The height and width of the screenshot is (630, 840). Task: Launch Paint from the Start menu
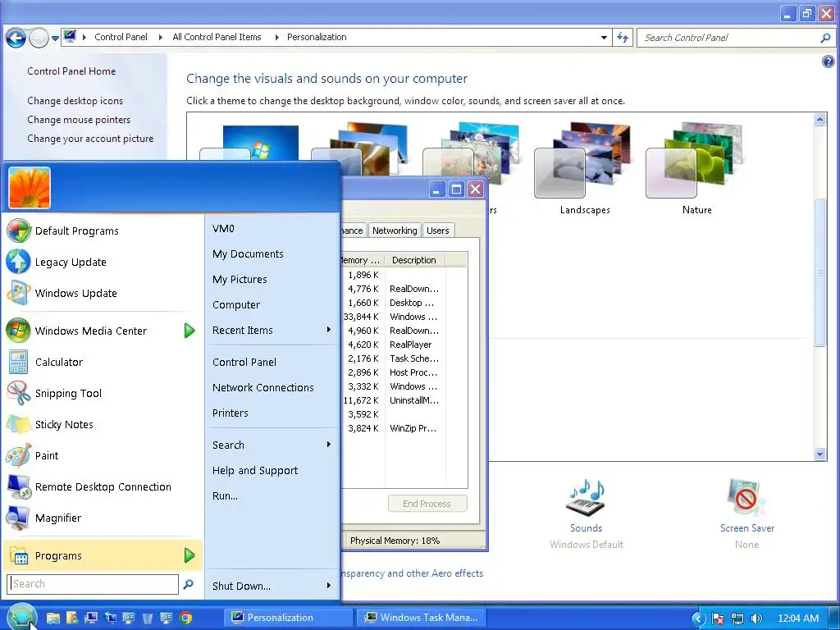click(102, 455)
